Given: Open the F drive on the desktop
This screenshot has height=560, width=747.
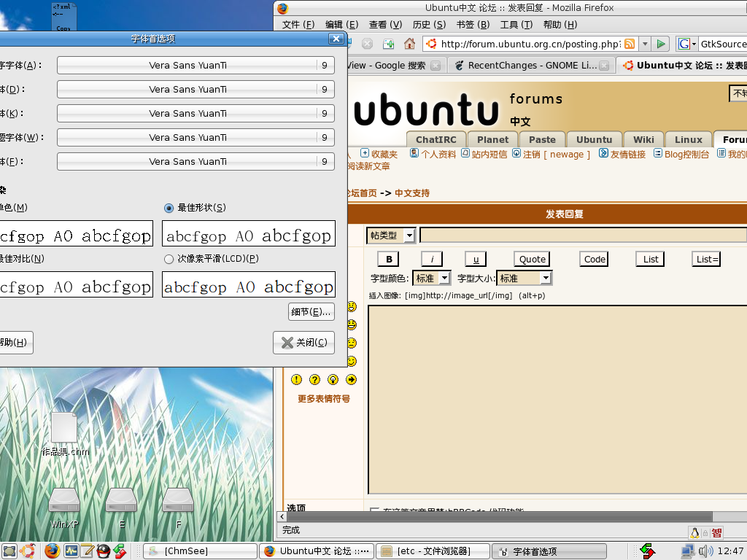Looking at the screenshot, I should click(178, 507).
